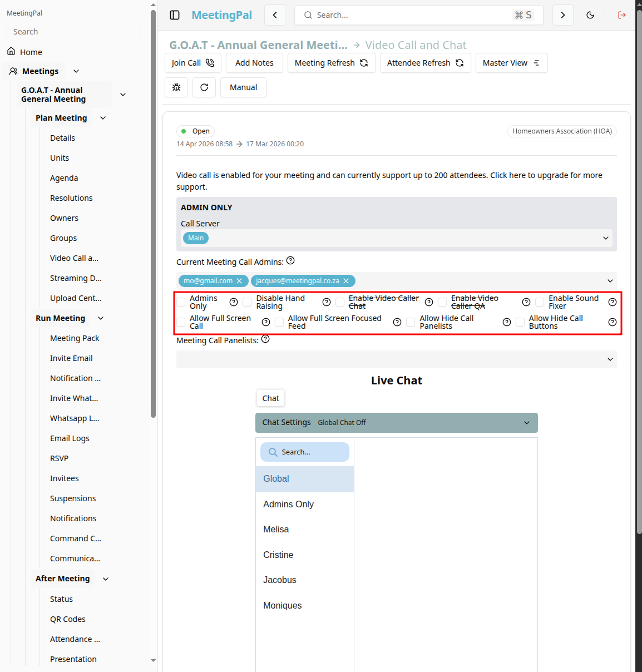Click the Add Notes button

(x=254, y=63)
